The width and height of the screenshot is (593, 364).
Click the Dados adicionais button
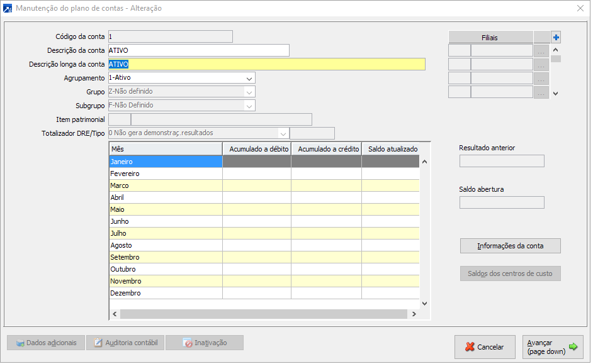coord(45,343)
